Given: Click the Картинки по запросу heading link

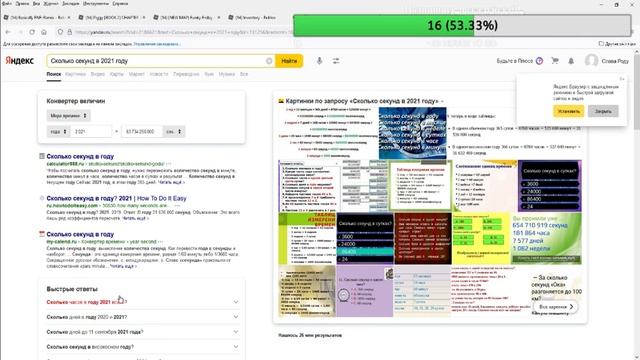Looking at the screenshot, I should (362, 101).
